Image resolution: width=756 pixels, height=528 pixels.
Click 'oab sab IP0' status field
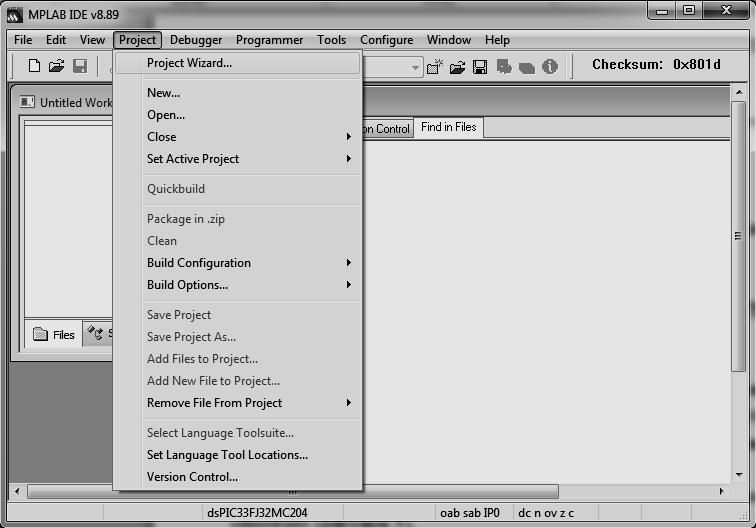point(470,513)
